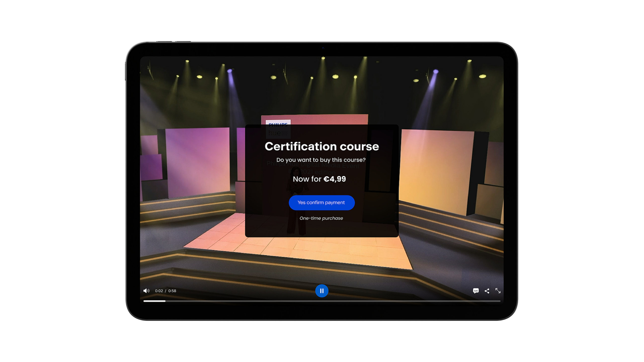The width and height of the screenshot is (644, 362).
Task: Confirm payment with the blue button
Action: (321, 203)
